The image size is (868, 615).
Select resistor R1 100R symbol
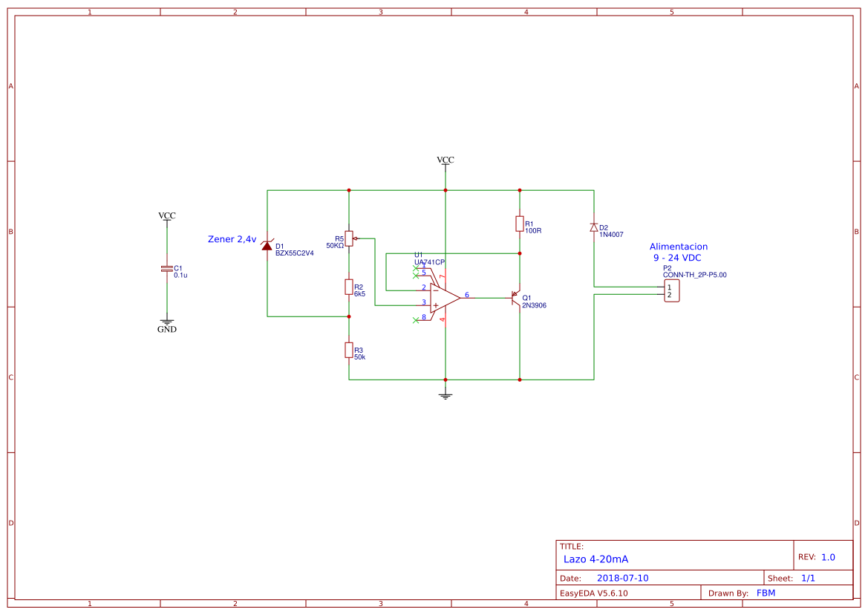click(520, 224)
